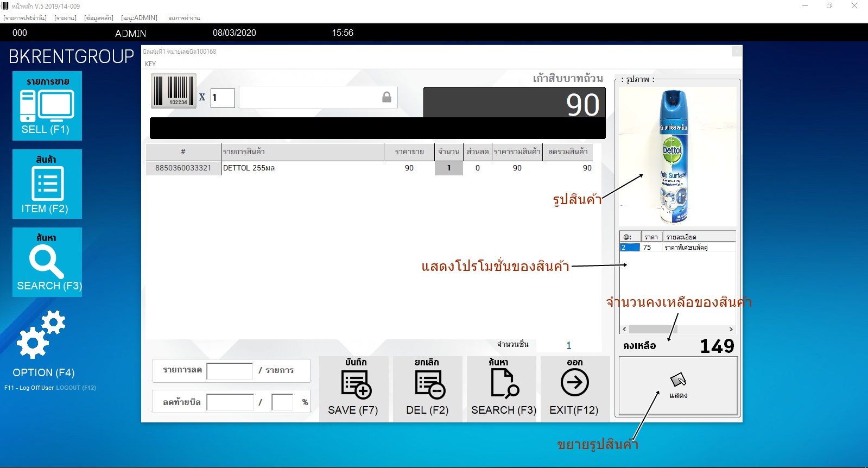Click the total display showing 90
This screenshot has width=868, height=468.
[x=514, y=103]
